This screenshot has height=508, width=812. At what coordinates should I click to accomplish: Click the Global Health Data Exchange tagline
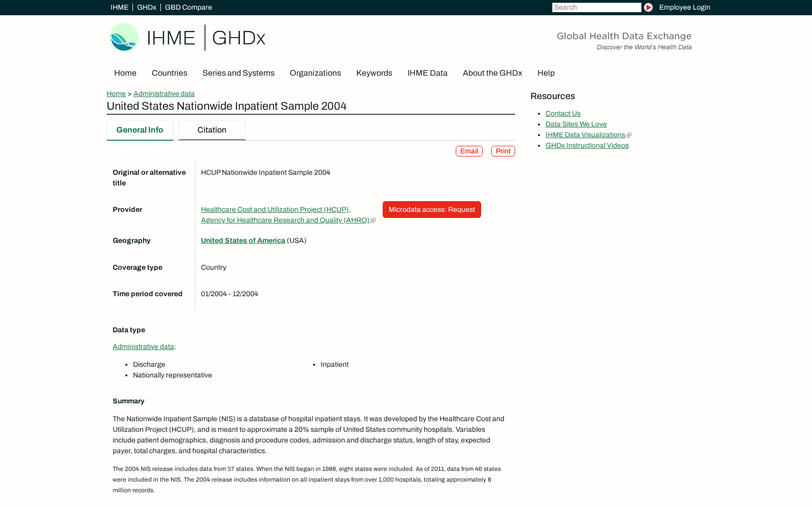(x=624, y=36)
